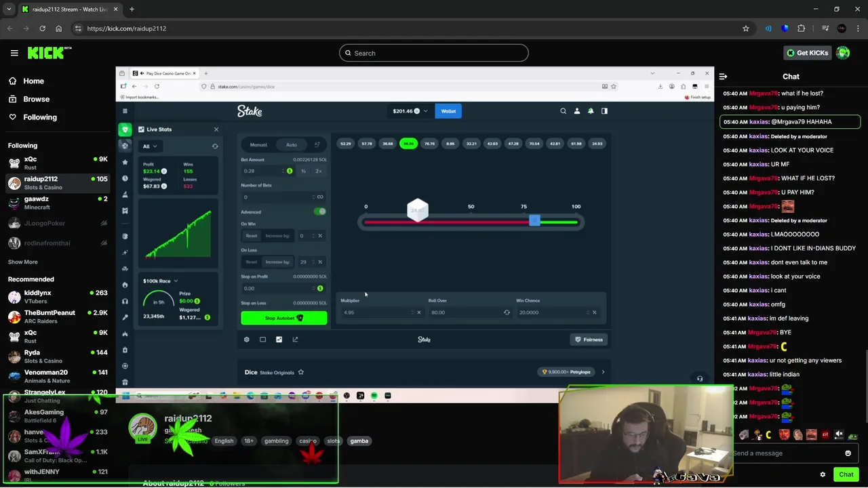868x488 pixels.
Task: Favorite the Dice game star
Action: (x=300, y=372)
